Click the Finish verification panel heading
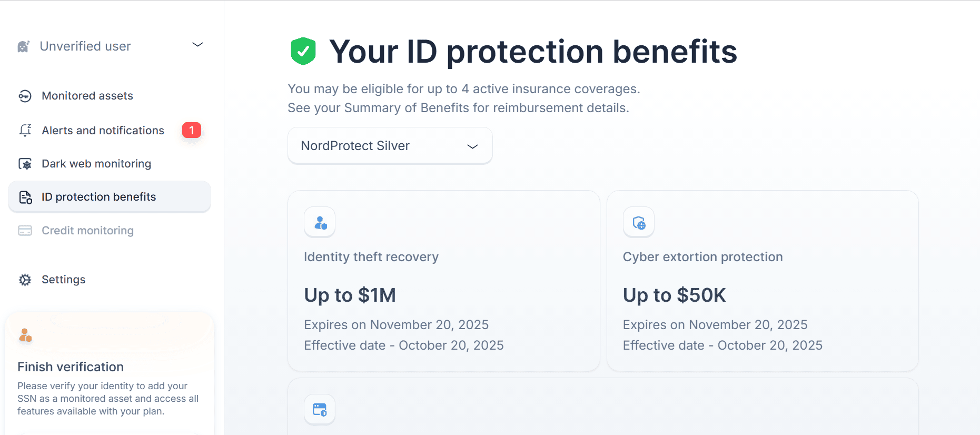Viewport: 980px width, 435px height. (x=71, y=367)
